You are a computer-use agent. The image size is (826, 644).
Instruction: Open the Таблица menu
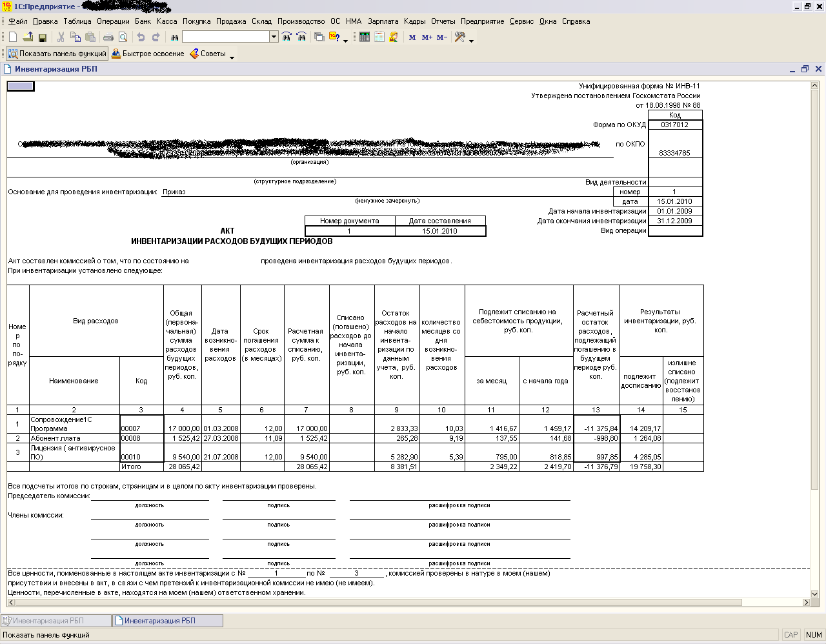[77, 21]
